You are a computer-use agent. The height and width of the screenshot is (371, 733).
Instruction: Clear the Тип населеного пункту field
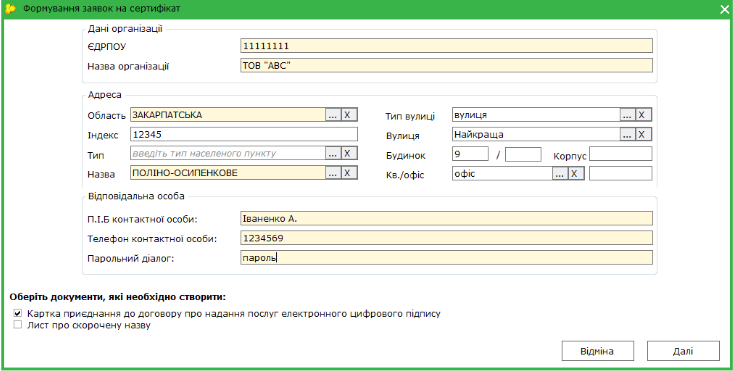(348, 153)
